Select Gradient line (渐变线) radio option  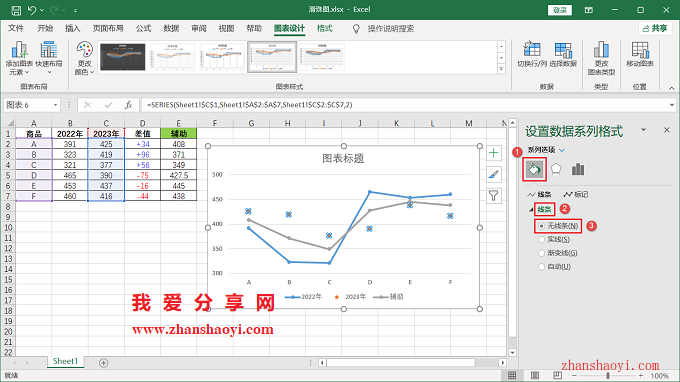click(x=541, y=253)
